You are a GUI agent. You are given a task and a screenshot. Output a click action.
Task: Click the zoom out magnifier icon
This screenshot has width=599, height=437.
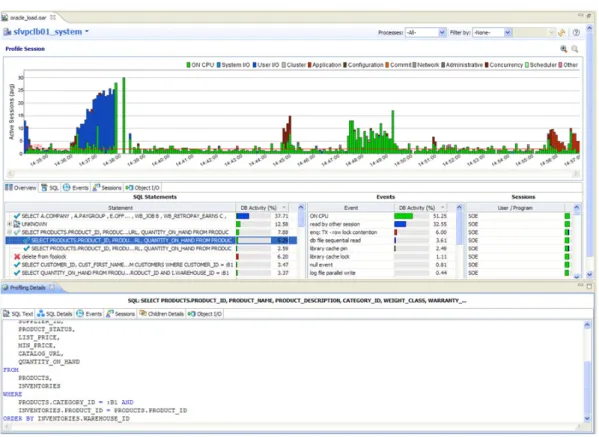(x=575, y=49)
